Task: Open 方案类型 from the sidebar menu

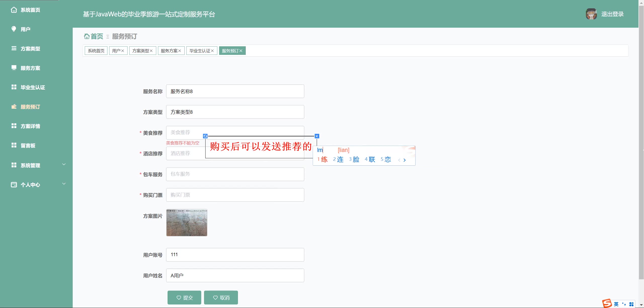Action: click(30, 49)
